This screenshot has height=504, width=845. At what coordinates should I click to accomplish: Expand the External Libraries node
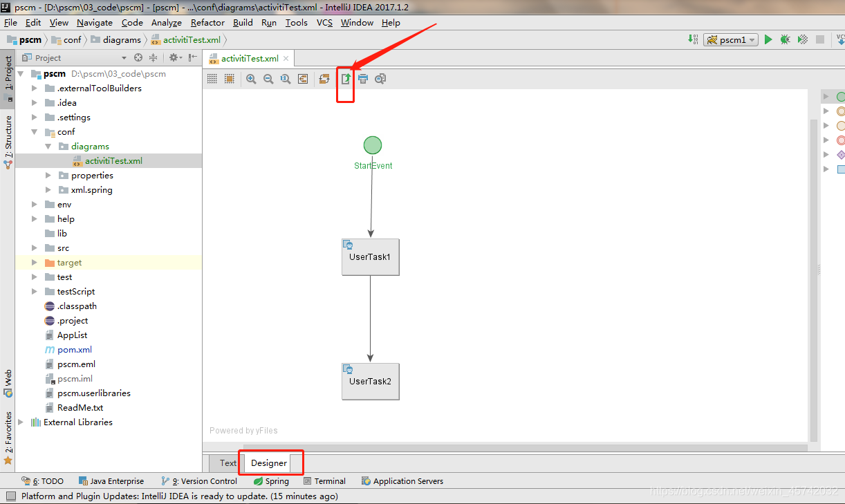21,422
